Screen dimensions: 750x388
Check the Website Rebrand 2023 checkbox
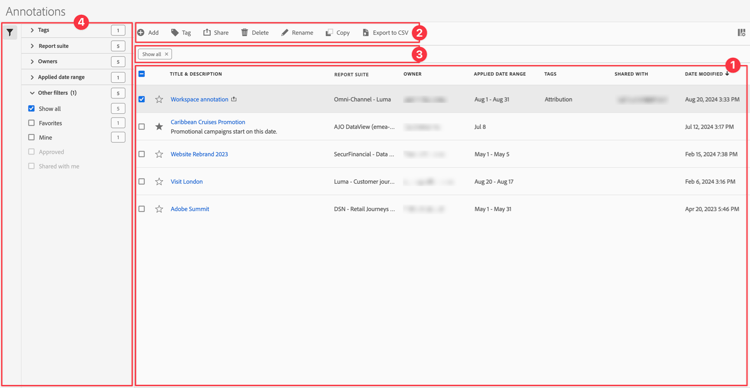142,154
